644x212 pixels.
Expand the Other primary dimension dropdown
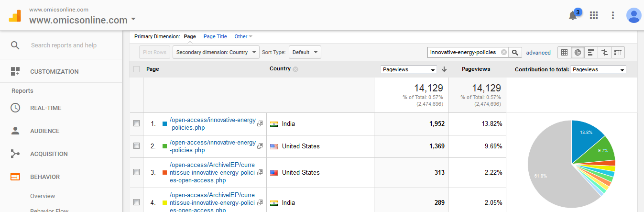(x=243, y=36)
